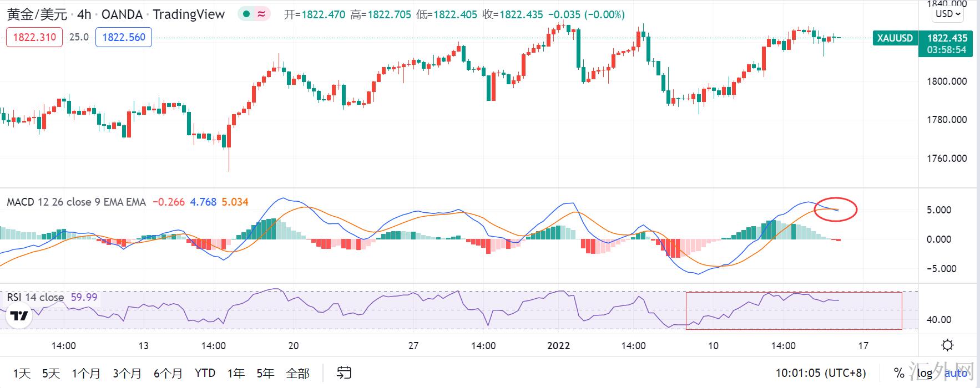Open the go-to-date calendar icon
The width and height of the screenshot is (980, 388).
344,372
